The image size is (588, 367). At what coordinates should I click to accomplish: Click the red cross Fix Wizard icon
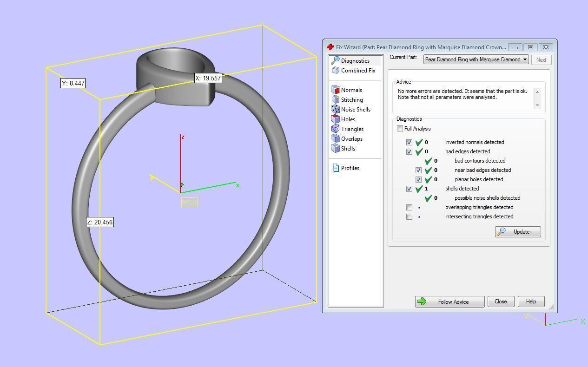point(330,47)
